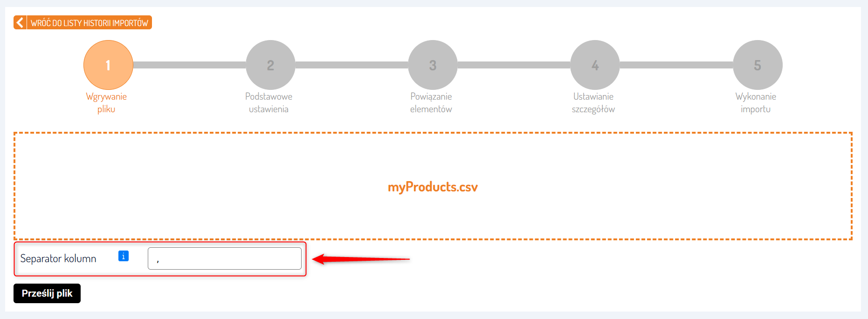Jump to step 3 circle

pyautogui.click(x=433, y=65)
